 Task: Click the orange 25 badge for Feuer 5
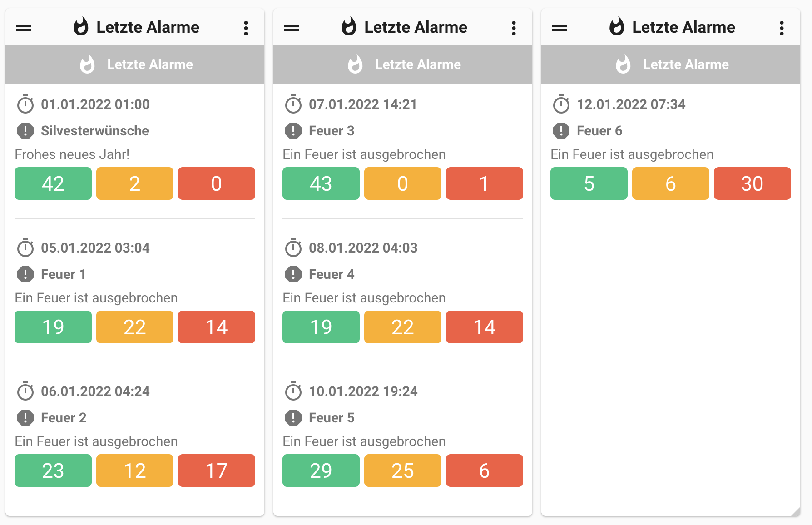402,471
